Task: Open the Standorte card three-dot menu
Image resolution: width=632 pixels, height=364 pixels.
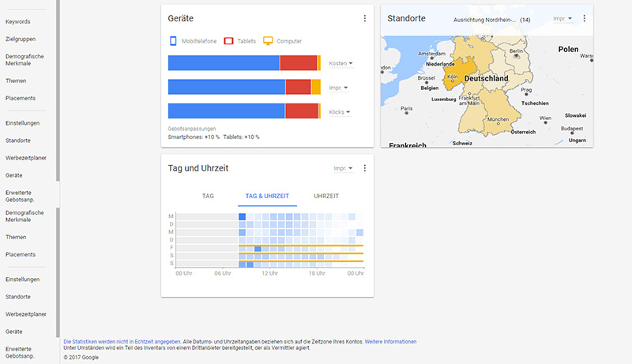Action: 584,18
